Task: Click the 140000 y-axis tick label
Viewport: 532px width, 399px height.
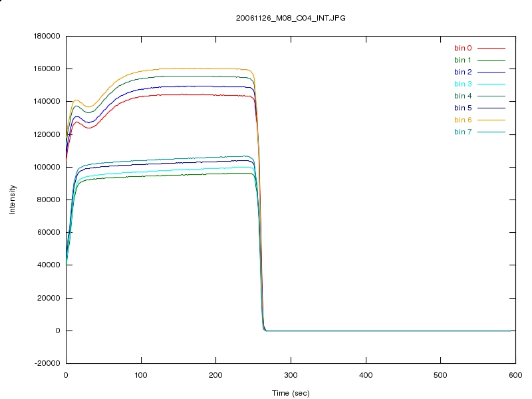Action: coord(47,102)
